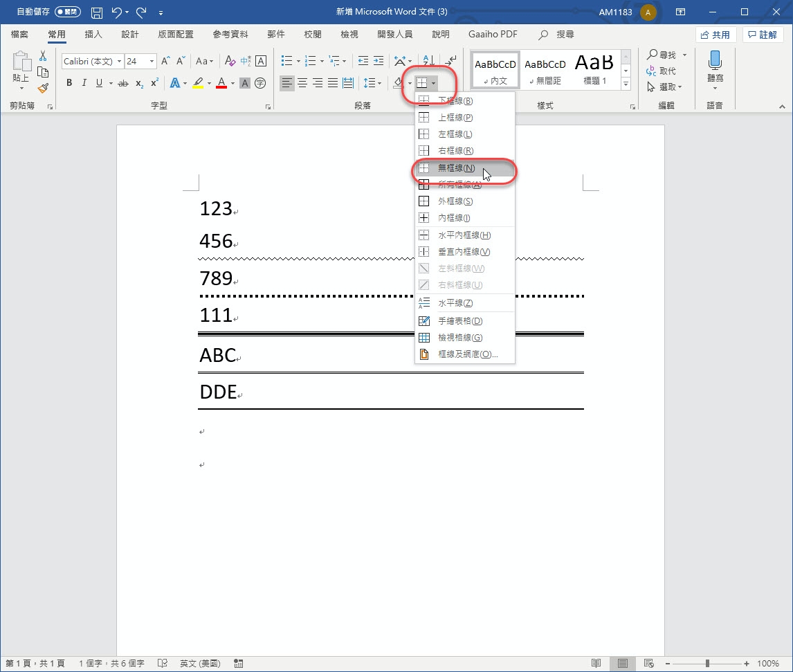
Task: Apply strikethrough formatting to text
Action: click(123, 83)
